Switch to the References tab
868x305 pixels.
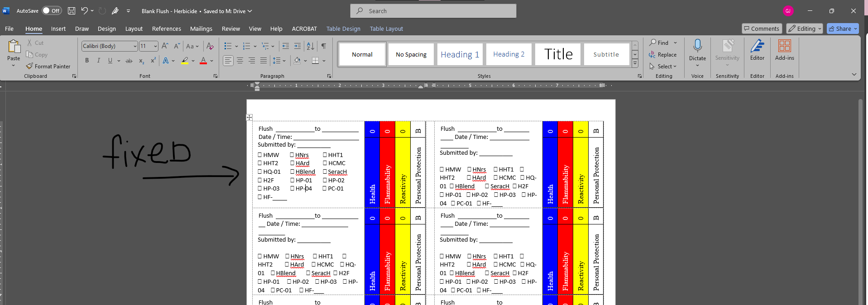pyautogui.click(x=167, y=29)
